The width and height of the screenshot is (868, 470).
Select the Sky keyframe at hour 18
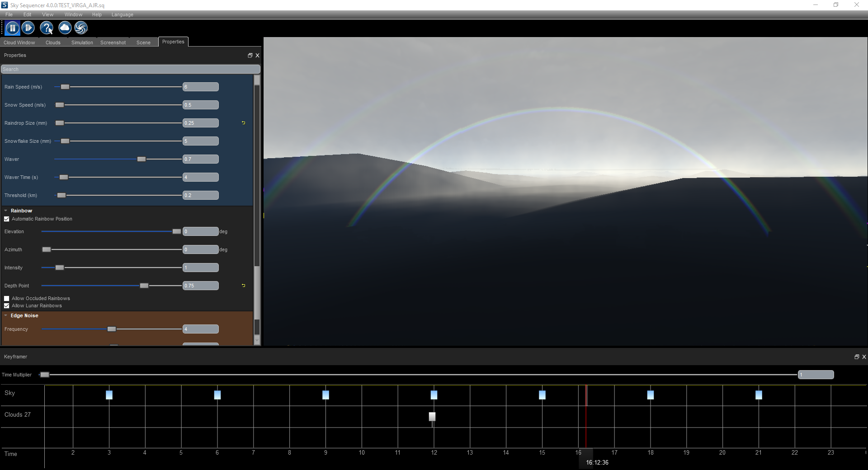[x=651, y=395]
